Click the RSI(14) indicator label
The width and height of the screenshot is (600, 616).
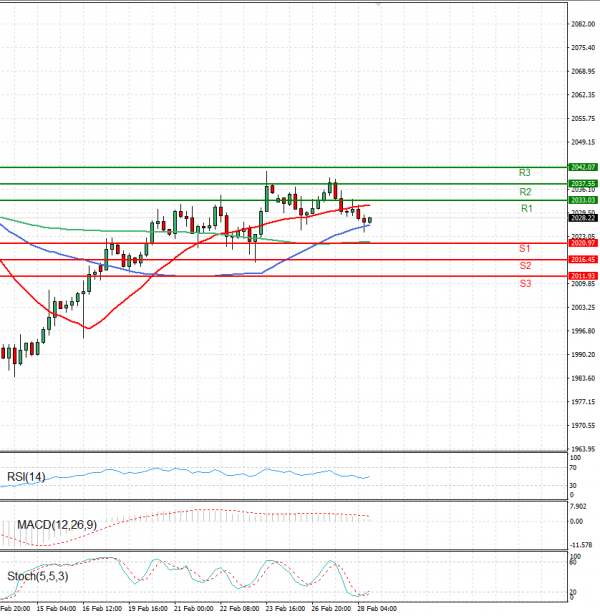pyautogui.click(x=26, y=477)
